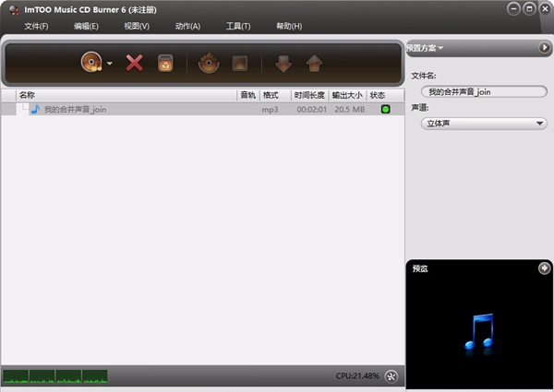Open the 文件(F) menu

point(36,26)
